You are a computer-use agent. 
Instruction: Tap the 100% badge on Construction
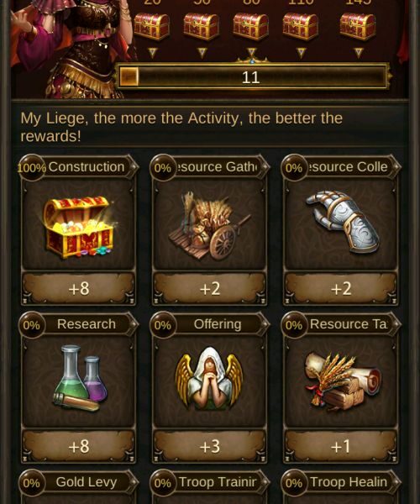(31, 167)
